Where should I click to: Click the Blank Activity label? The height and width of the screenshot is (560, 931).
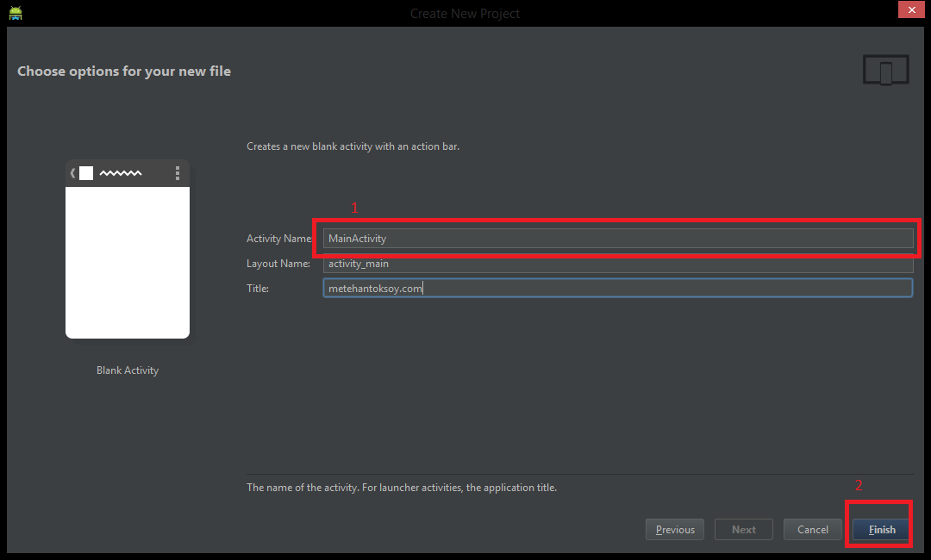click(x=127, y=370)
